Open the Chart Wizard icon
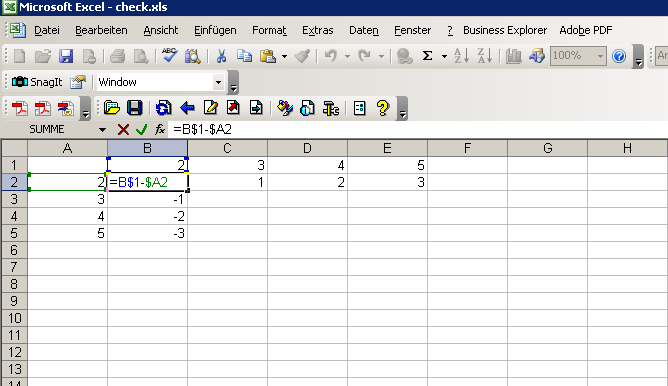668x386 pixels. pyautogui.click(x=513, y=56)
